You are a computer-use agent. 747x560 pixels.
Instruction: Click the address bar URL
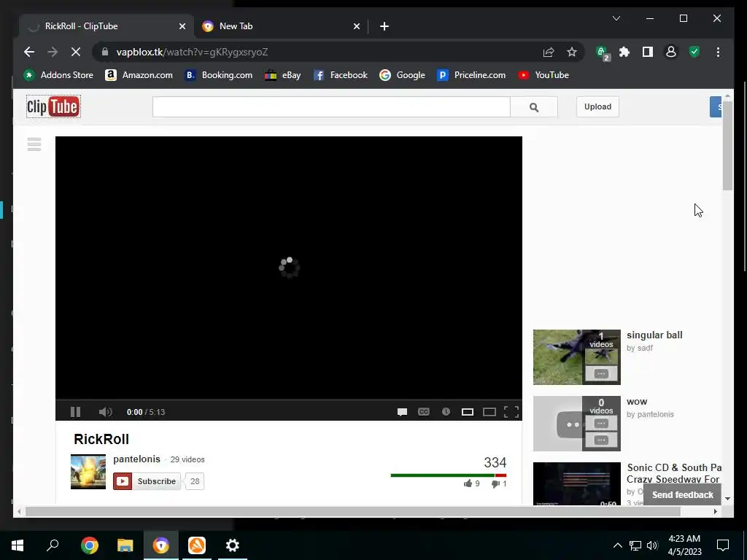point(192,52)
